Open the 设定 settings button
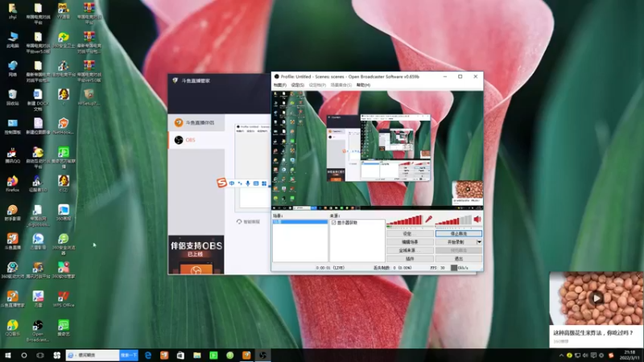This screenshot has height=362, width=644. (x=410, y=233)
